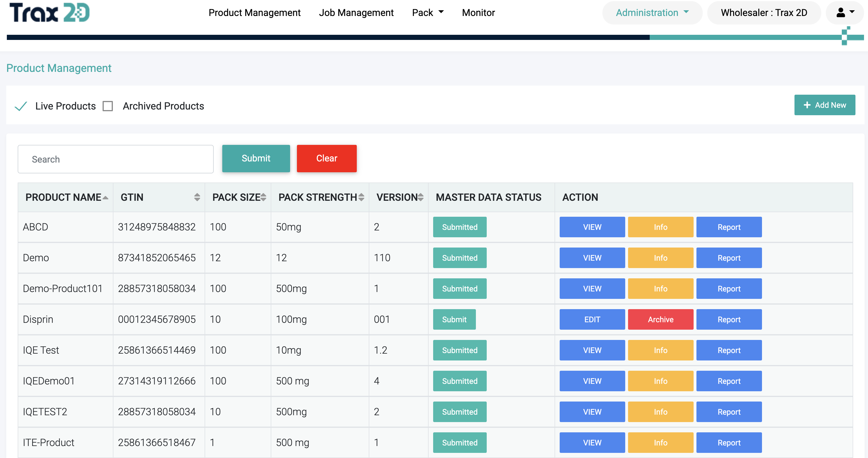Sort table by Version arrows
The width and height of the screenshot is (868, 458).
click(421, 197)
